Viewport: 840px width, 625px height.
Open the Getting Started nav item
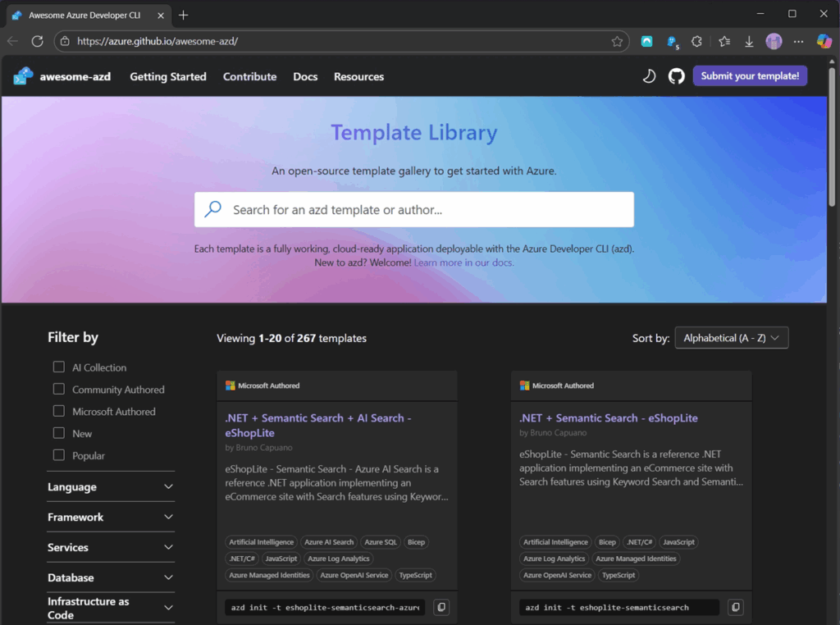[168, 76]
